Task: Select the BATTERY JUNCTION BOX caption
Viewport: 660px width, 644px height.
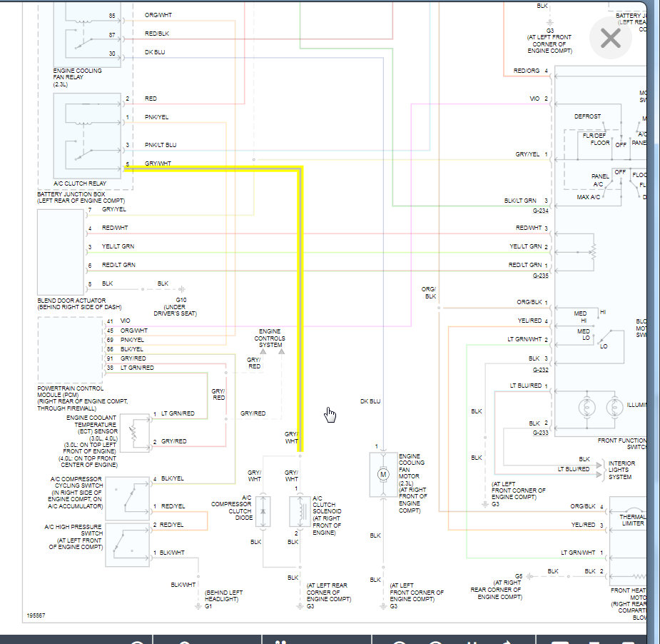Action: tap(81, 198)
